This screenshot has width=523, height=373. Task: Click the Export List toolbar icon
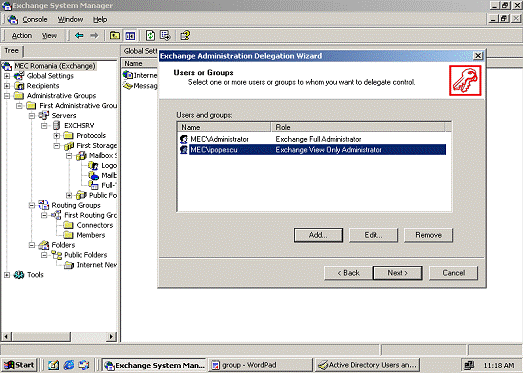coord(165,35)
